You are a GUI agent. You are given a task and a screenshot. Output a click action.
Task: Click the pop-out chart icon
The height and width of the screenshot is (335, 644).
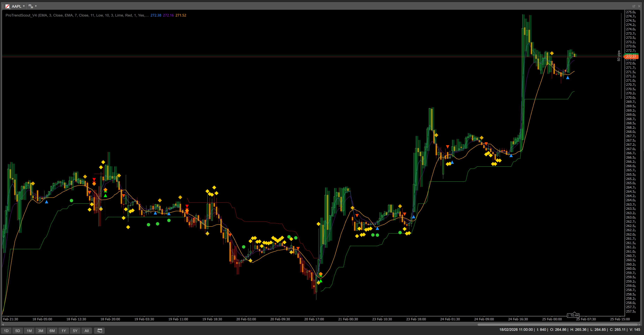point(634,6)
